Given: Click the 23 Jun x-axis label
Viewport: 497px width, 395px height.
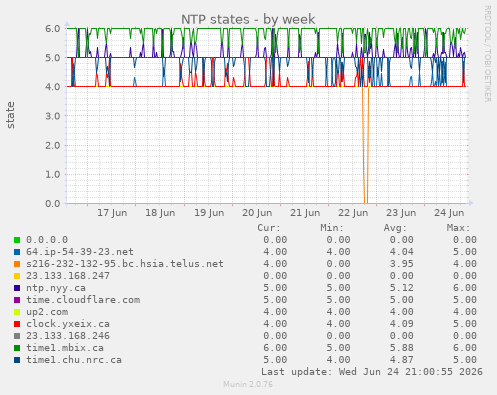Looking at the screenshot, I should pyautogui.click(x=401, y=213).
